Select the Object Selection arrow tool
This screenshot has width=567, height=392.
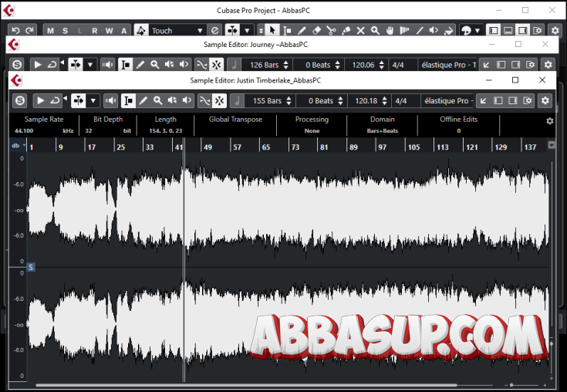coord(272,31)
